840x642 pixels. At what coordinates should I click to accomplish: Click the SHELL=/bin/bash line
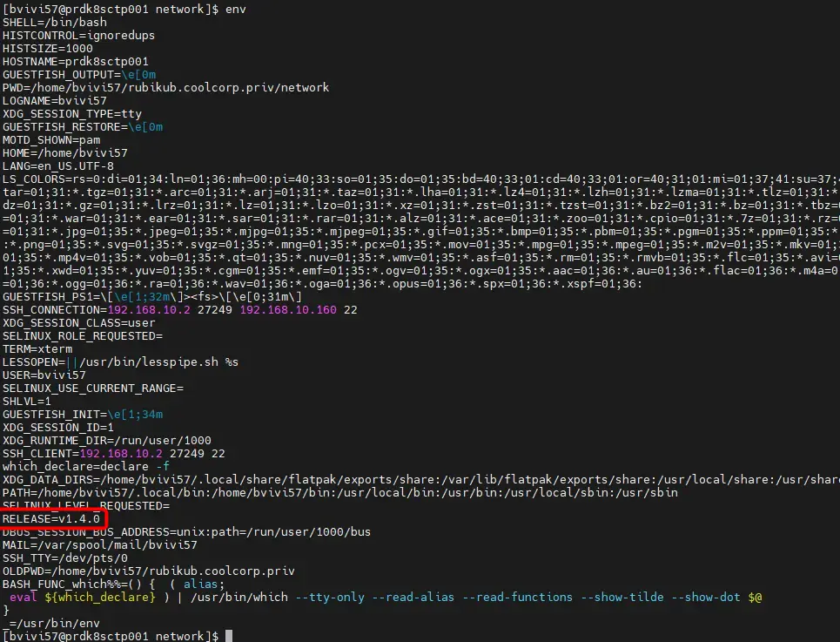(x=51, y=22)
